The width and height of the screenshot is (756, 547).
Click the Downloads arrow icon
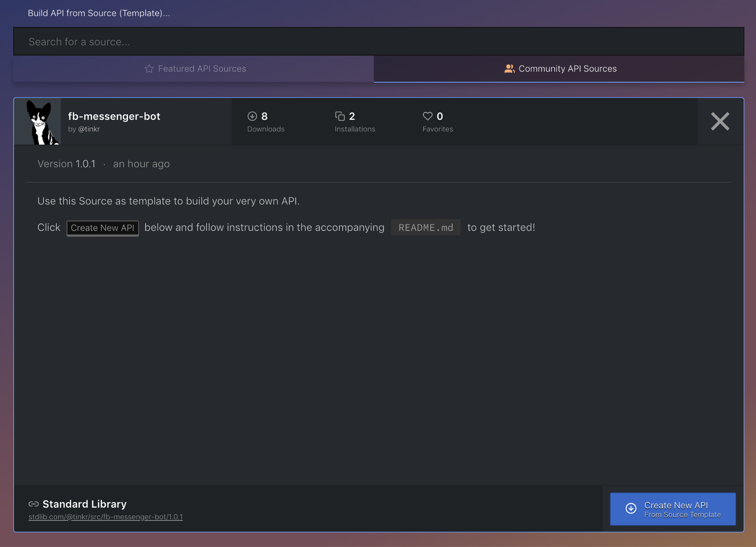pos(252,116)
